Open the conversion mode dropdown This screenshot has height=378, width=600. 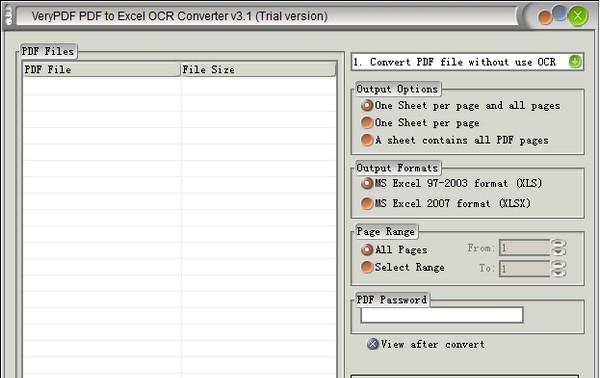[x=467, y=62]
